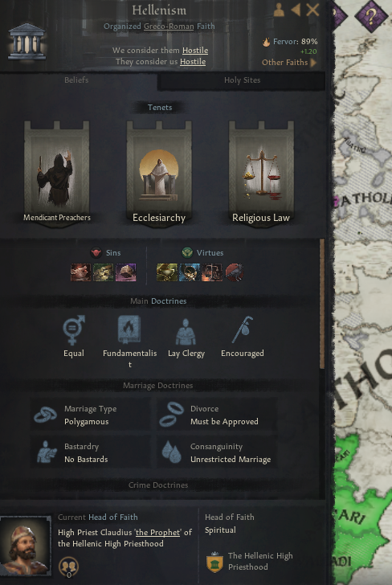Image resolution: width=392 pixels, height=585 pixels.
Task: Click the doctrines panel scrollbar
Action: 322,304
